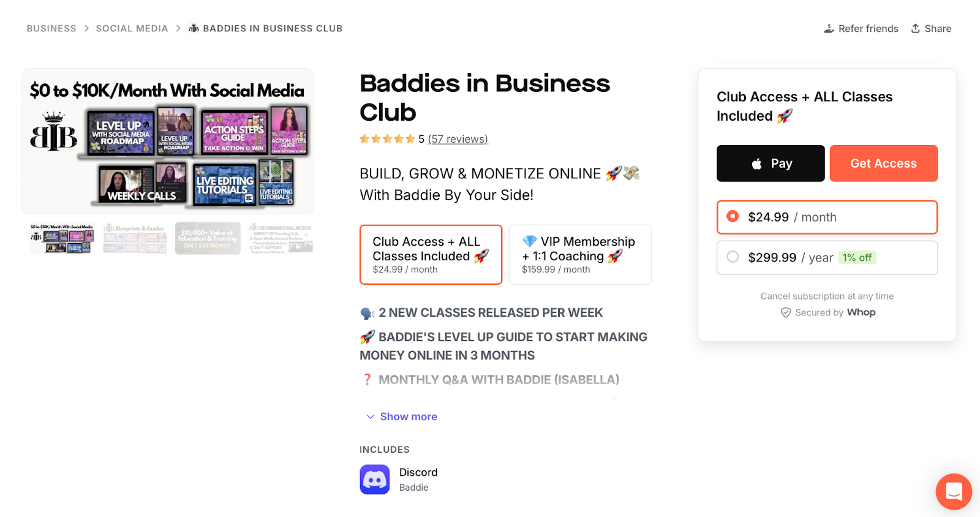980x517 pixels.
Task: Click the Whop secured shield icon
Action: [x=786, y=312]
